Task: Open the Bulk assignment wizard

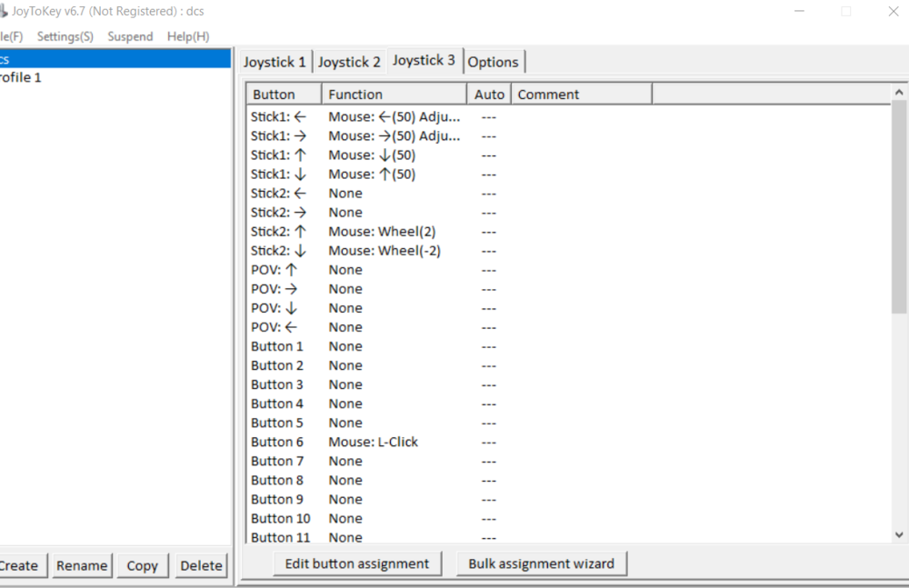Action: 542,563
